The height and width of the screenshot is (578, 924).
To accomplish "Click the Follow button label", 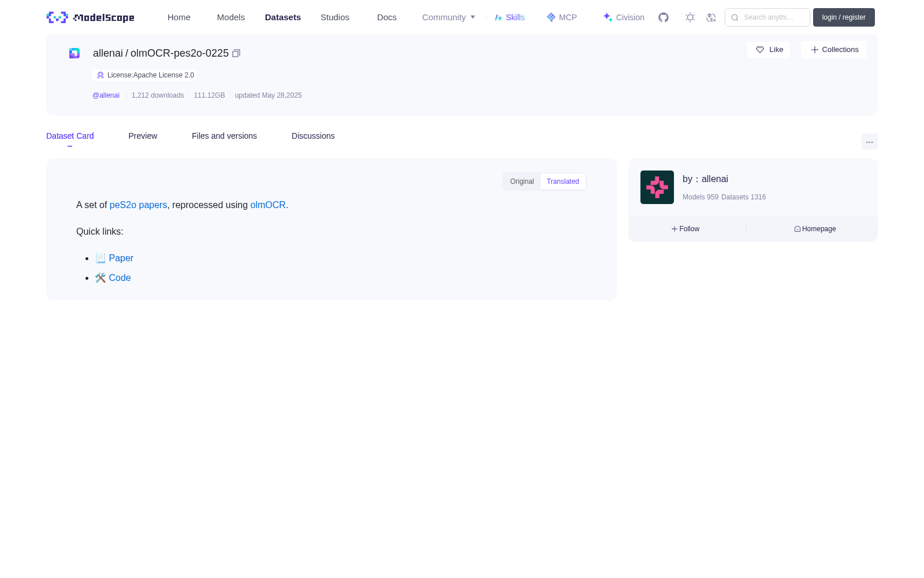I will pos(690,229).
